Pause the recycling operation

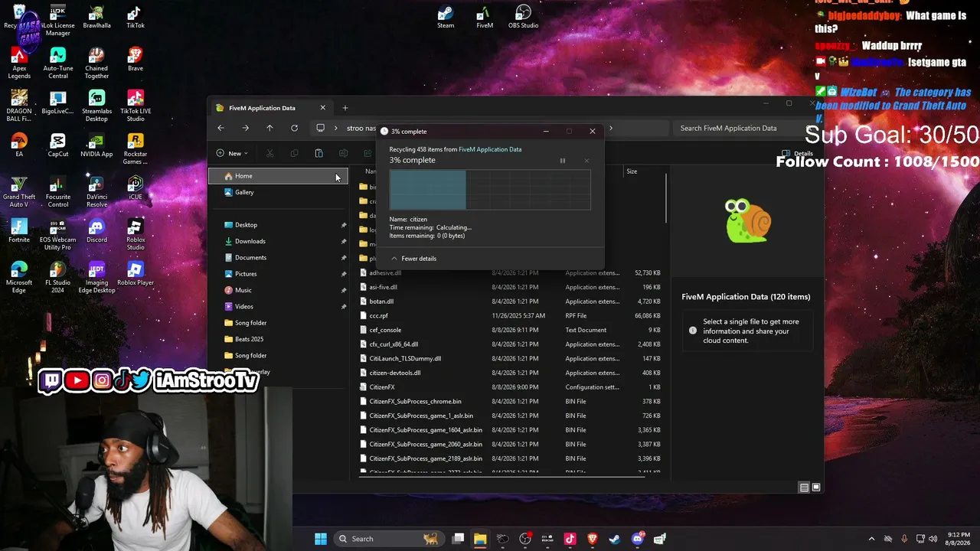[562, 161]
